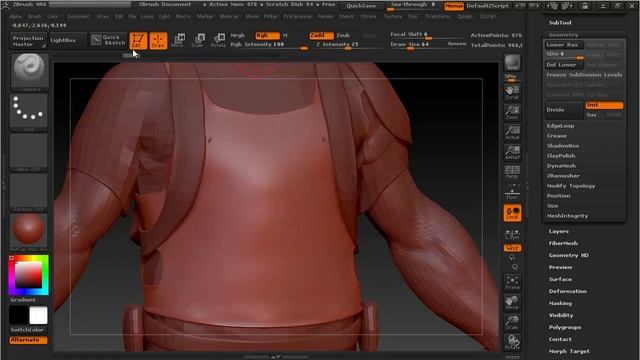Click the Z Intensity slider
Viewport: 640px width, 360px height.
[349, 44]
